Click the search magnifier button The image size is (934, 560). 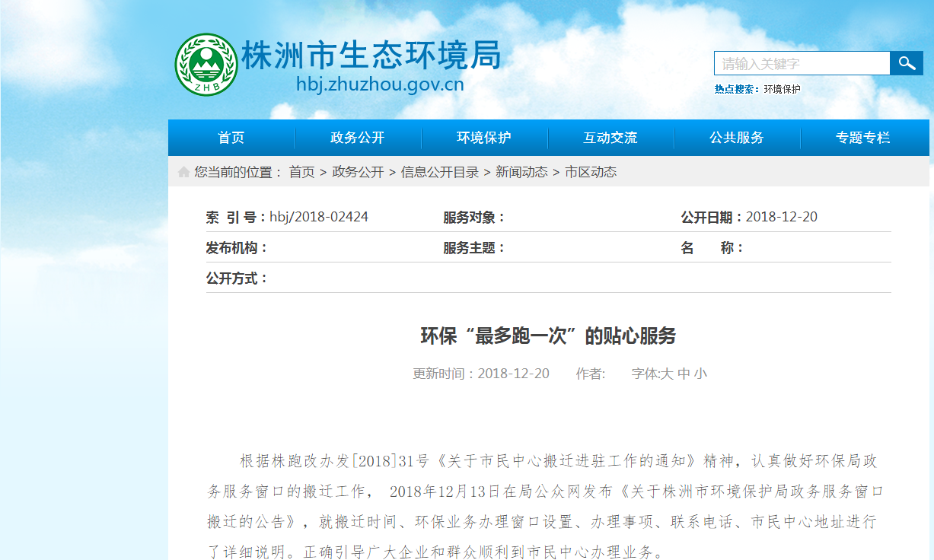[907, 63]
